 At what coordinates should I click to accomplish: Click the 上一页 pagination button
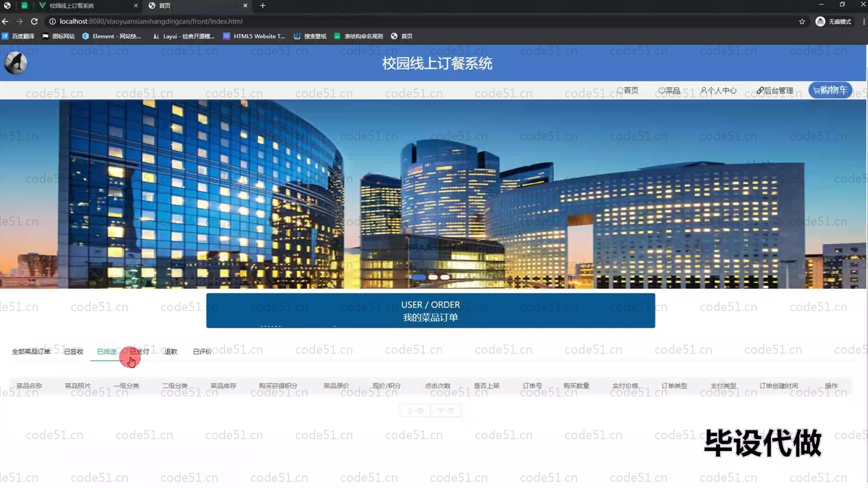click(415, 411)
